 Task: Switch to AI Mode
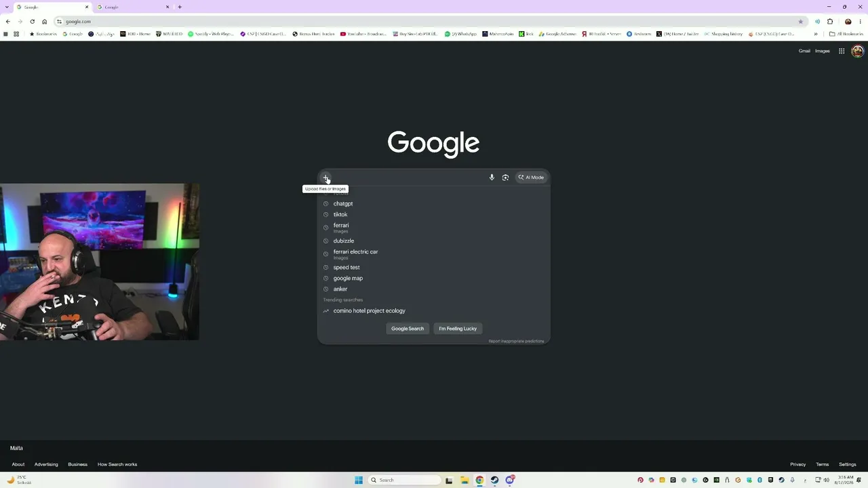pyautogui.click(x=531, y=178)
